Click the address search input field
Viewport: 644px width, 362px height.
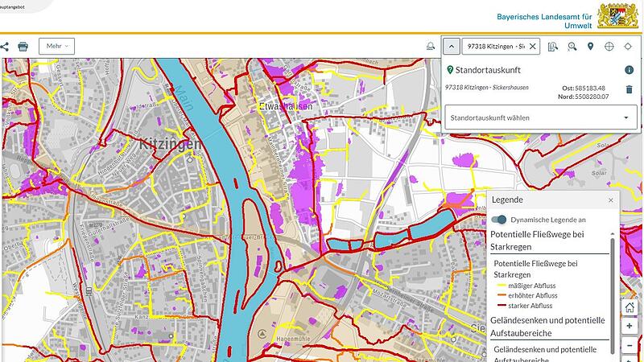coord(493,47)
